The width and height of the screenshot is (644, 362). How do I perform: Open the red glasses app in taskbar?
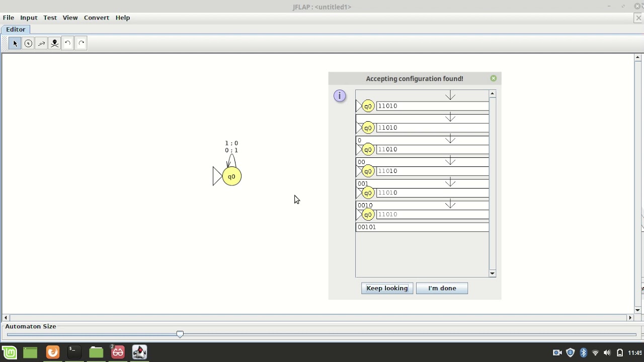[x=118, y=352]
